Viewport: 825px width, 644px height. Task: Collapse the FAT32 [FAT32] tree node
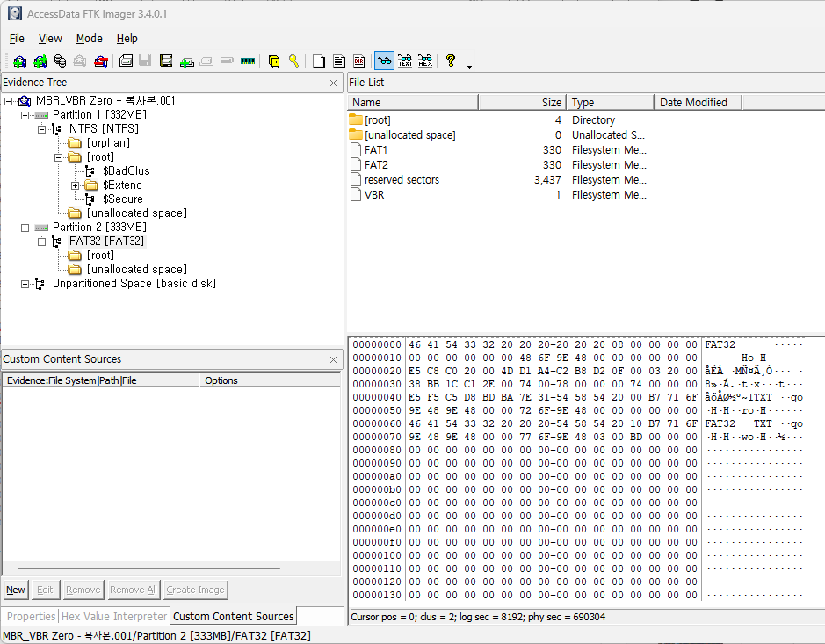click(41, 242)
